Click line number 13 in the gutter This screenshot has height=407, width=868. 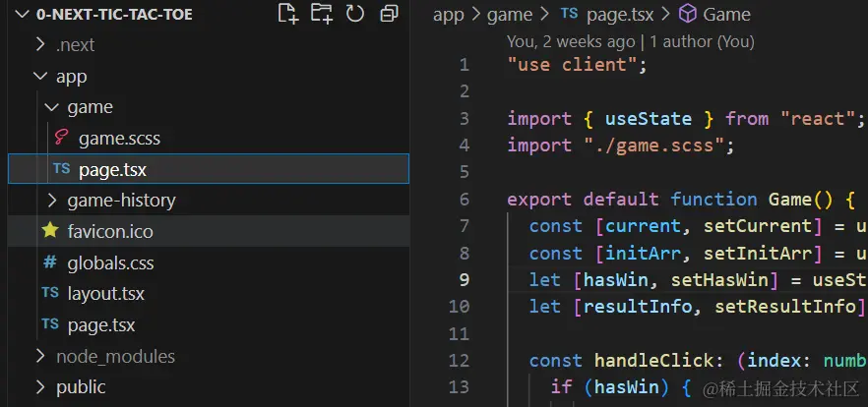pyautogui.click(x=459, y=386)
